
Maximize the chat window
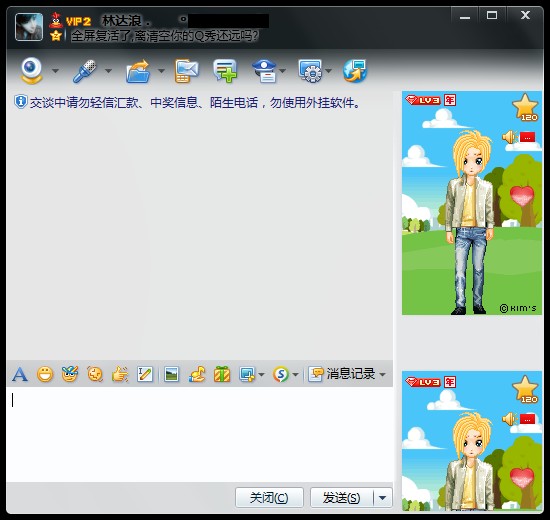(x=492, y=15)
